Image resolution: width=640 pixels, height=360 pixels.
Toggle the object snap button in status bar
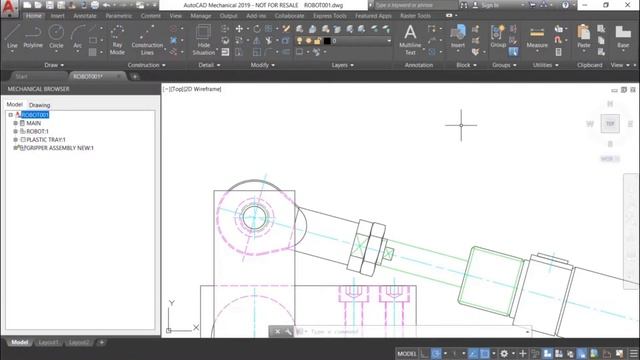click(484, 353)
